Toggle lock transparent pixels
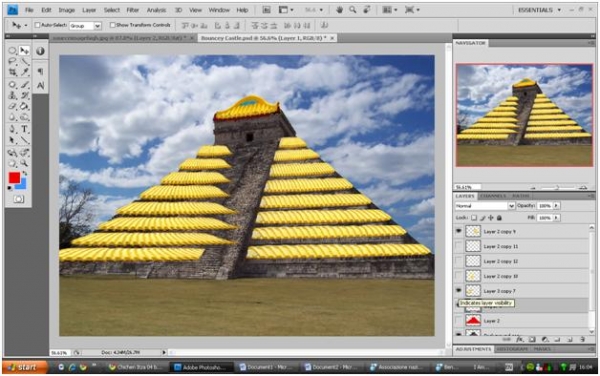Image resolution: width=600 pixels, height=376 pixels. (474, 218)
